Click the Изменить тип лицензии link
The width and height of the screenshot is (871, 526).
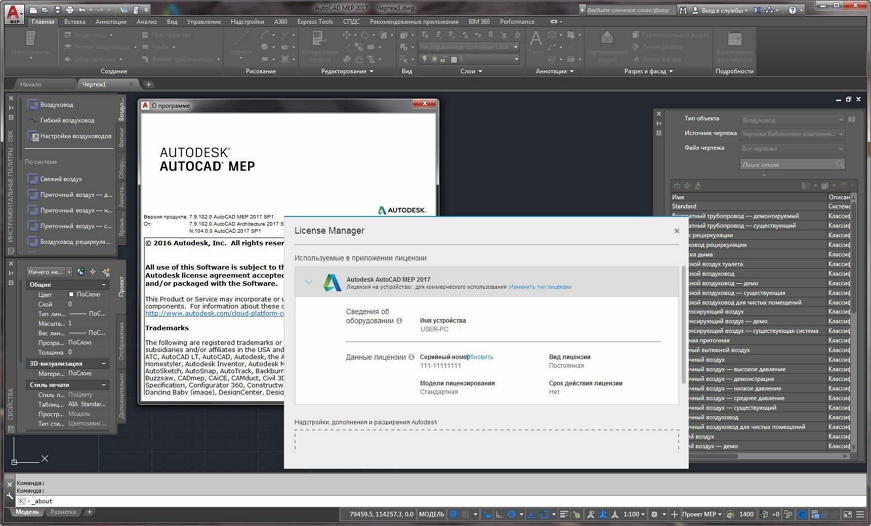click(539, 287)
